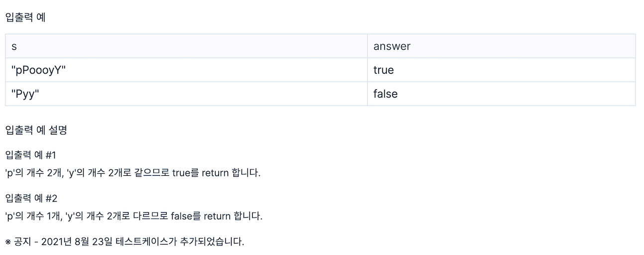The height and width of the screenshot is (255, 644).
Task: Click the "Pyy" table cell
Action: (x=186, y=94)
